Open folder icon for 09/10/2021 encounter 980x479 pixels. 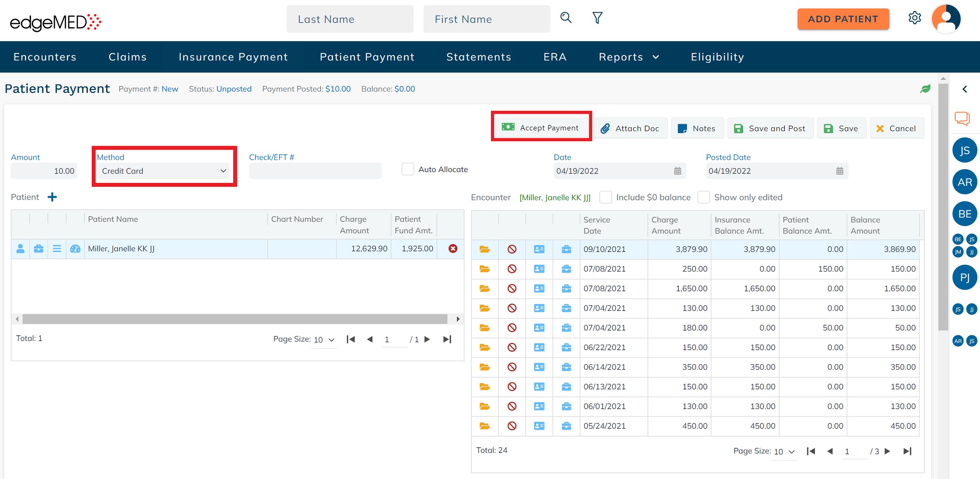pos(485,249)
